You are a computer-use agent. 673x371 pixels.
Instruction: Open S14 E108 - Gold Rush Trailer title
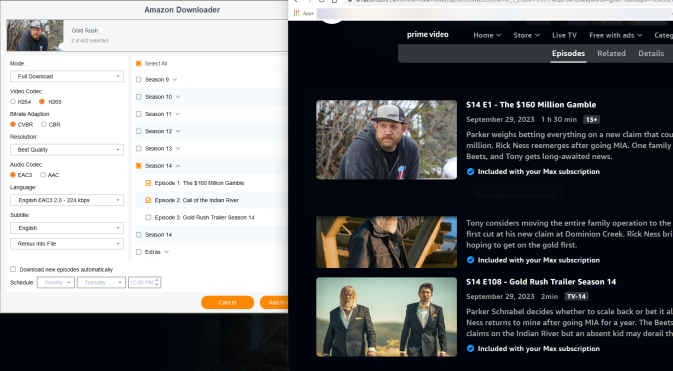coord(541,282)
